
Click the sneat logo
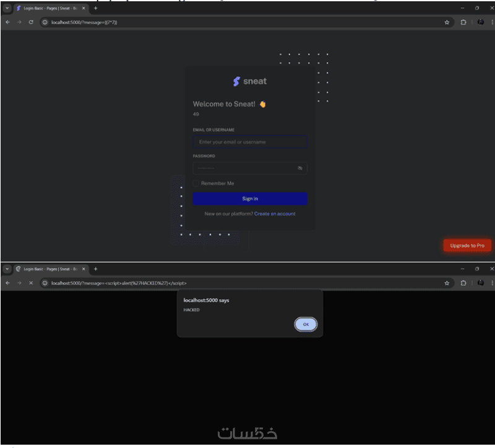tap(250, 81)
